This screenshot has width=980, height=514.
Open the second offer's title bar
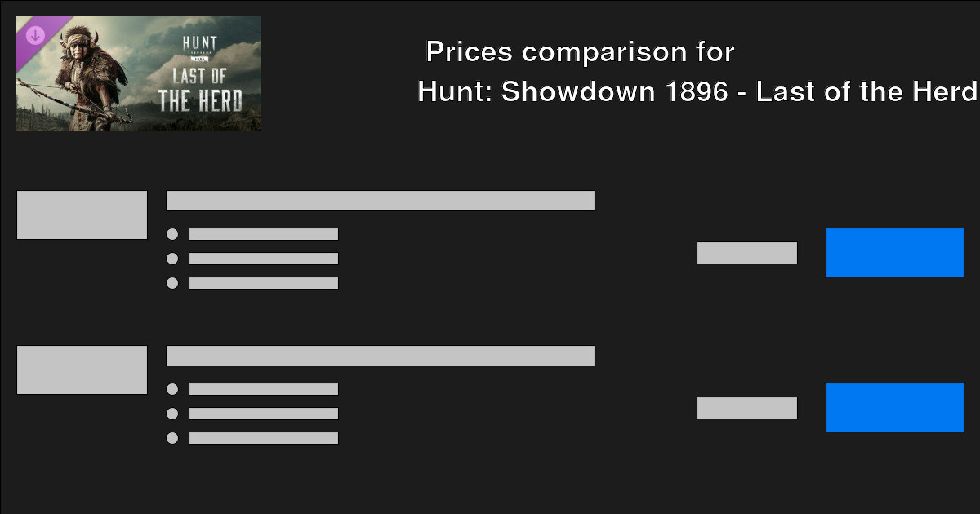[x=380, y=355]
